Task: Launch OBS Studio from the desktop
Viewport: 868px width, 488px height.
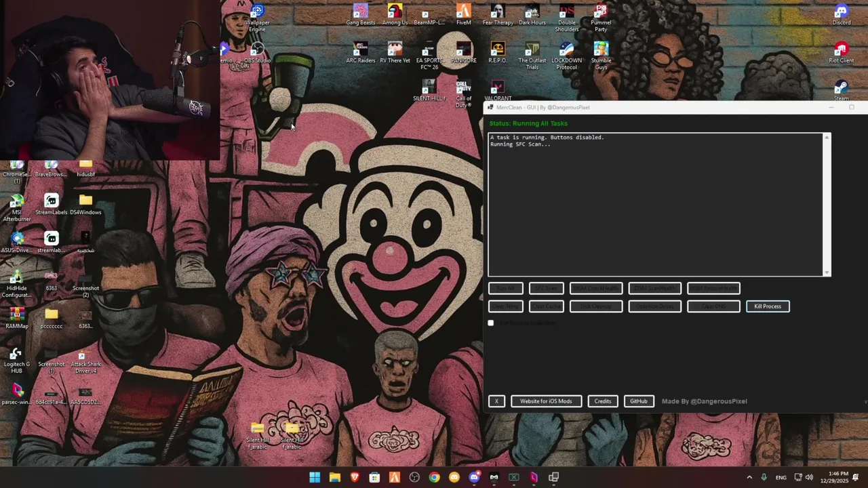Action: pos(257,53)
